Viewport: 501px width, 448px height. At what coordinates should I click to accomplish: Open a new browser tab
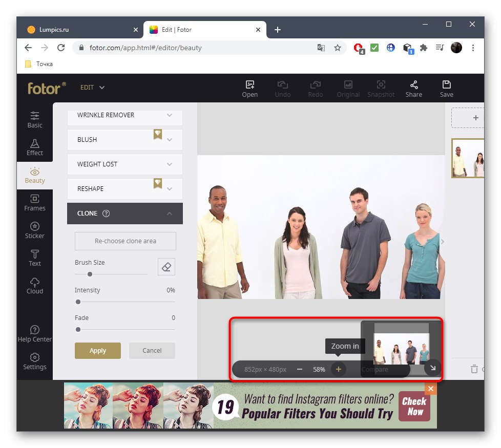(278, 30)
